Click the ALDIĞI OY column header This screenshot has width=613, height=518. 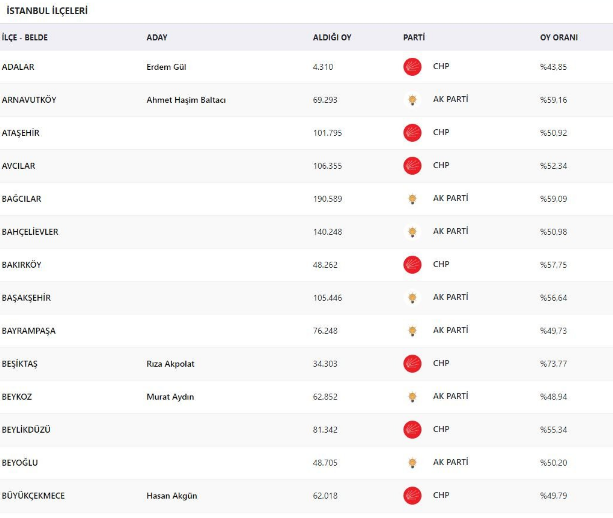(332, 38)
